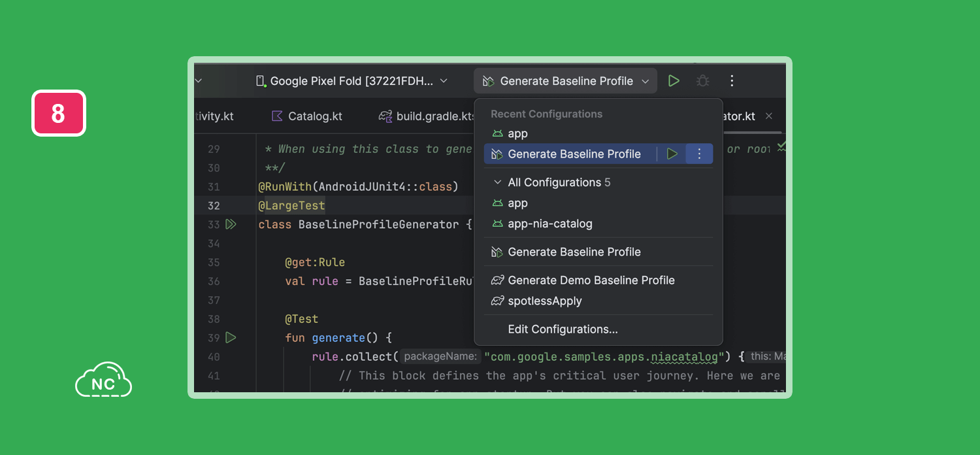The height and width of the screenshot is (455, 980).
Task: Open Edit Configurations...
Action: [x=598, y=329]
